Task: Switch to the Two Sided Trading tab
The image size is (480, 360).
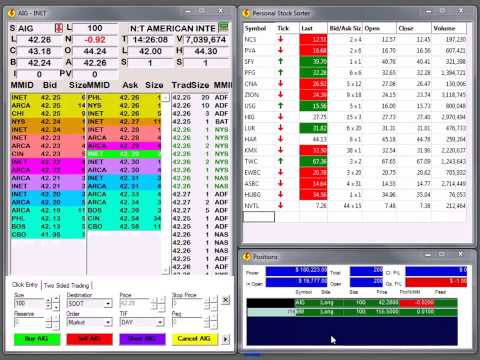Action: pos(67,286)
